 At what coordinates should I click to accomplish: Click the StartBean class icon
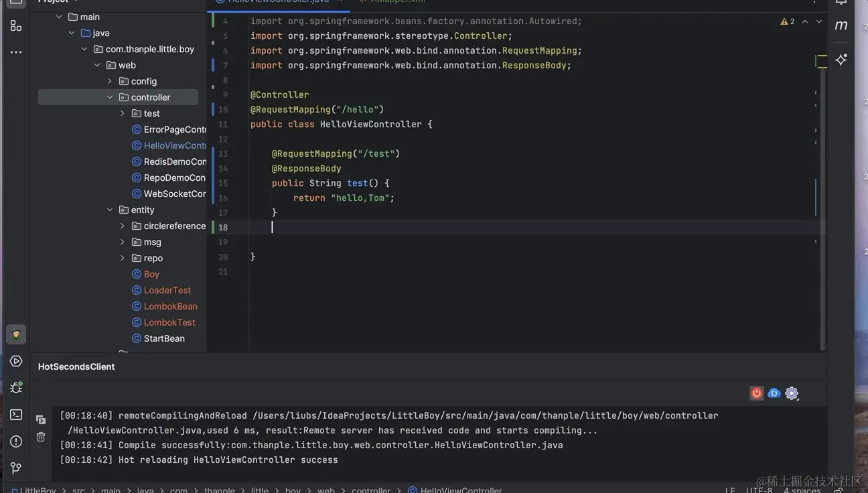tap(137, 338)
